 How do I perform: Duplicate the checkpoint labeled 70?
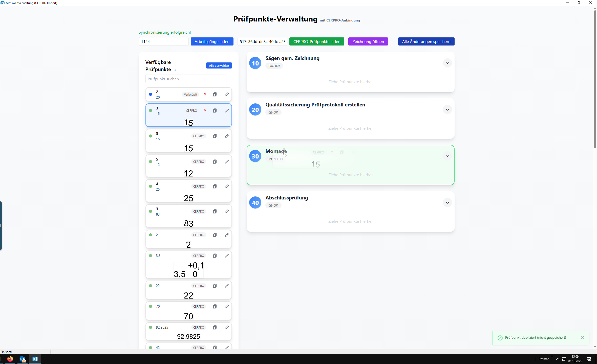click(x=215, y=306)
